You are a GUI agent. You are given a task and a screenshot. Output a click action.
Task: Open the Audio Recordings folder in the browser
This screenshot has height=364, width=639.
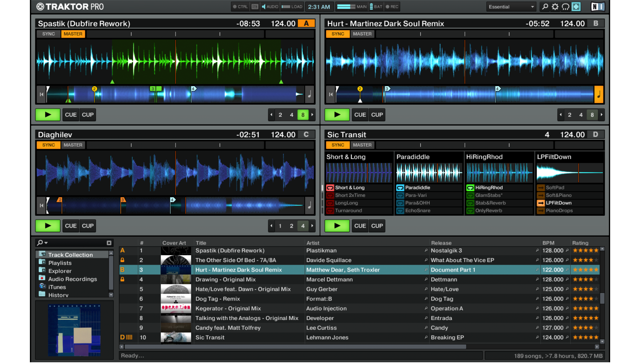click(x=72, y=279)
